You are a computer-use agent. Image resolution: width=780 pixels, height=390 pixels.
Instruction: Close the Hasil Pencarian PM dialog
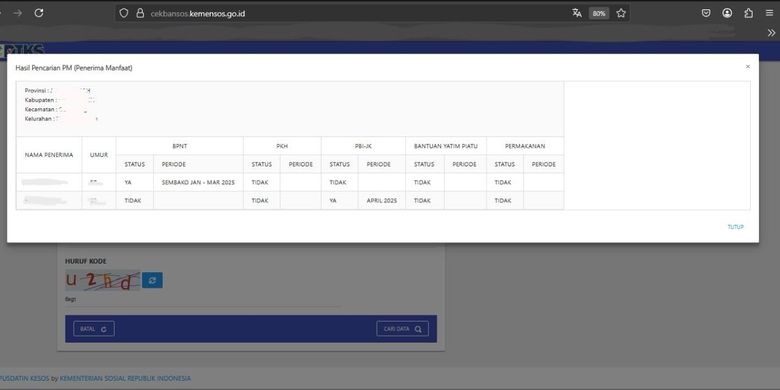pos(748,66)
